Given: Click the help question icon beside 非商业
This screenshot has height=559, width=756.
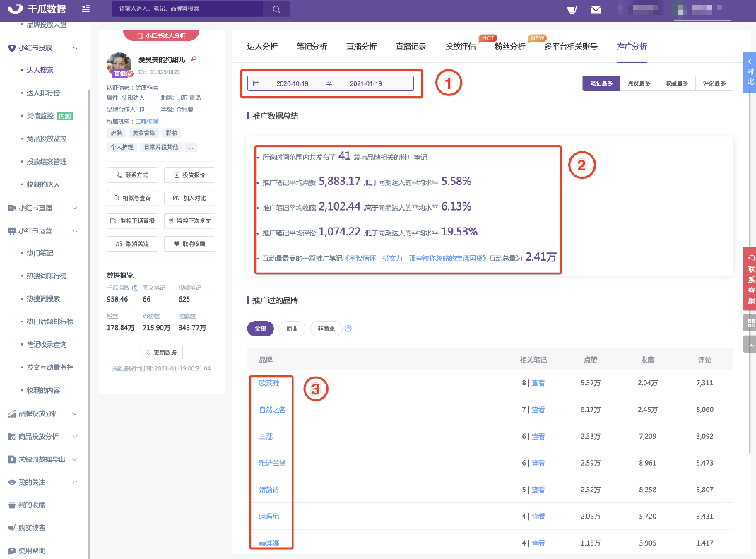Looking at the screenshot, I should tap(348, 329).
